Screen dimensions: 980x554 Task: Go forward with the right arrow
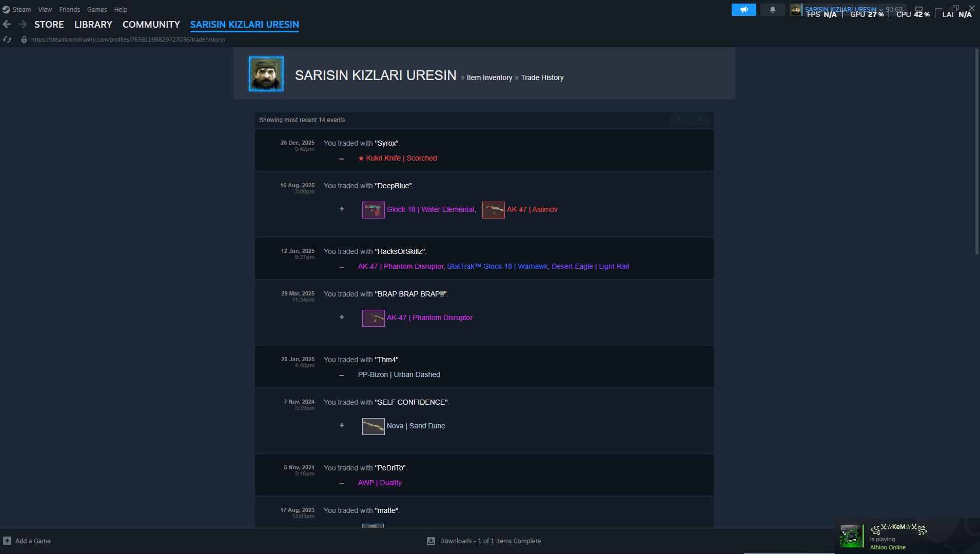(x=23, y=24)
